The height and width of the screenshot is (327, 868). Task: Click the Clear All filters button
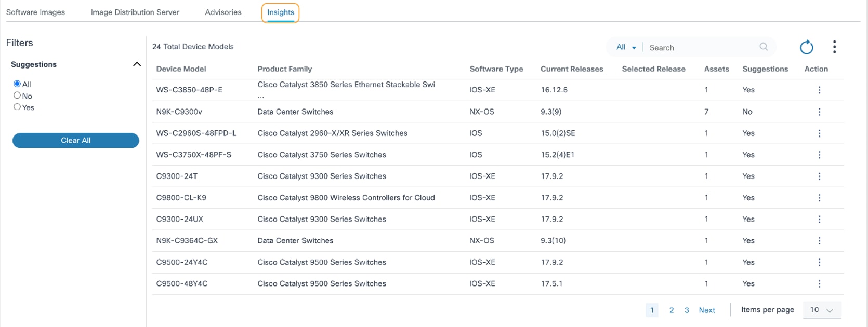pyautogui.click(x=75, y=141)
